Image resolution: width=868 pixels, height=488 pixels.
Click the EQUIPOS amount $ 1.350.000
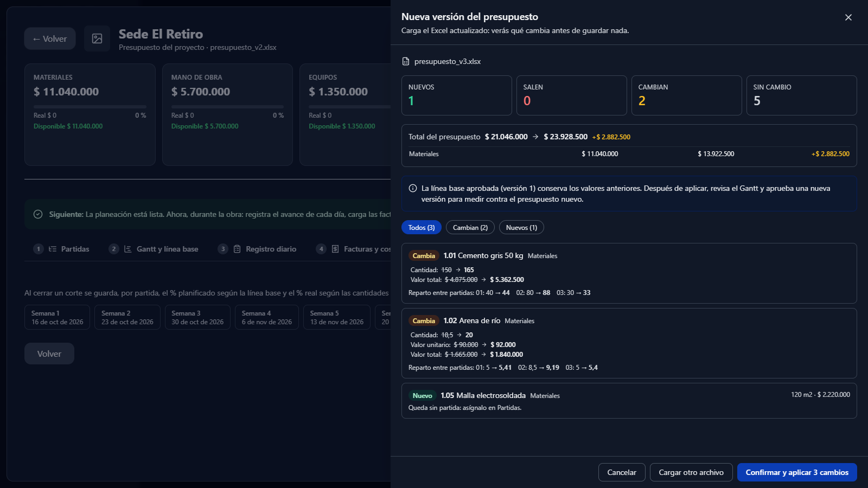[x=339, y=92]
